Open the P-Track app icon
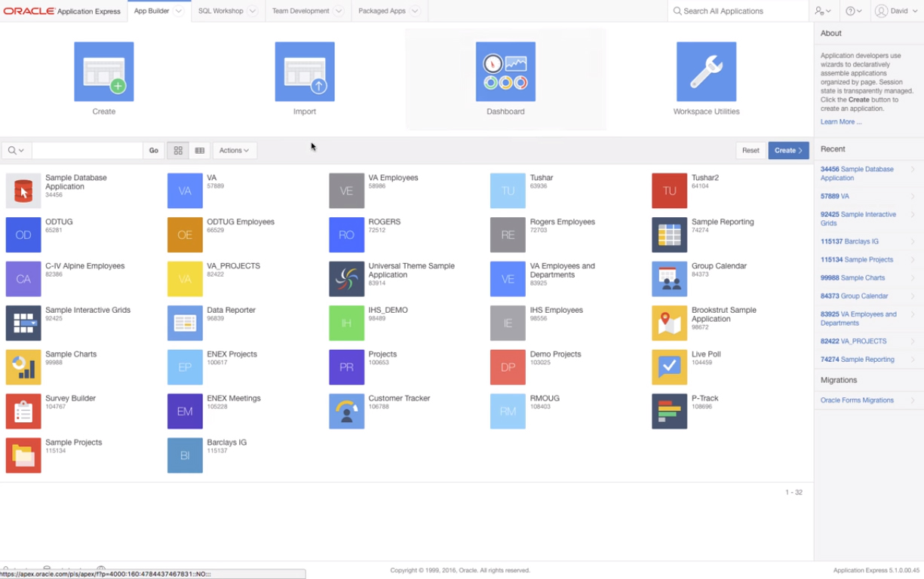 [x=669, y=412]
